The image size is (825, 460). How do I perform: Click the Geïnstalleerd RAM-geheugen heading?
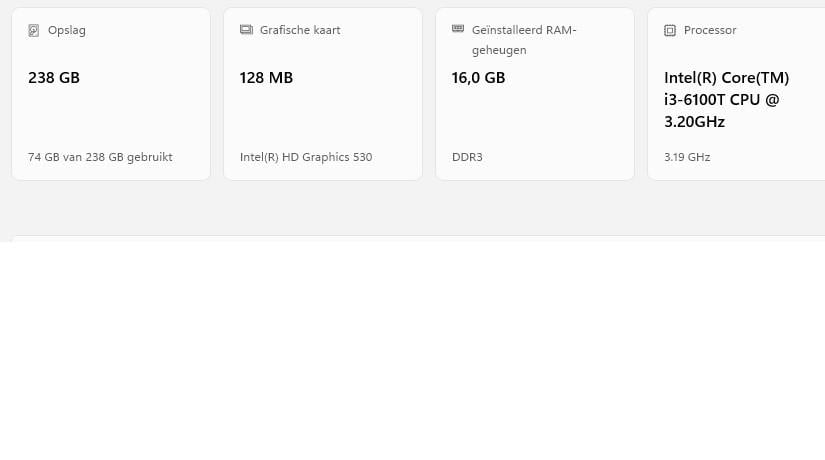(524, 39)
